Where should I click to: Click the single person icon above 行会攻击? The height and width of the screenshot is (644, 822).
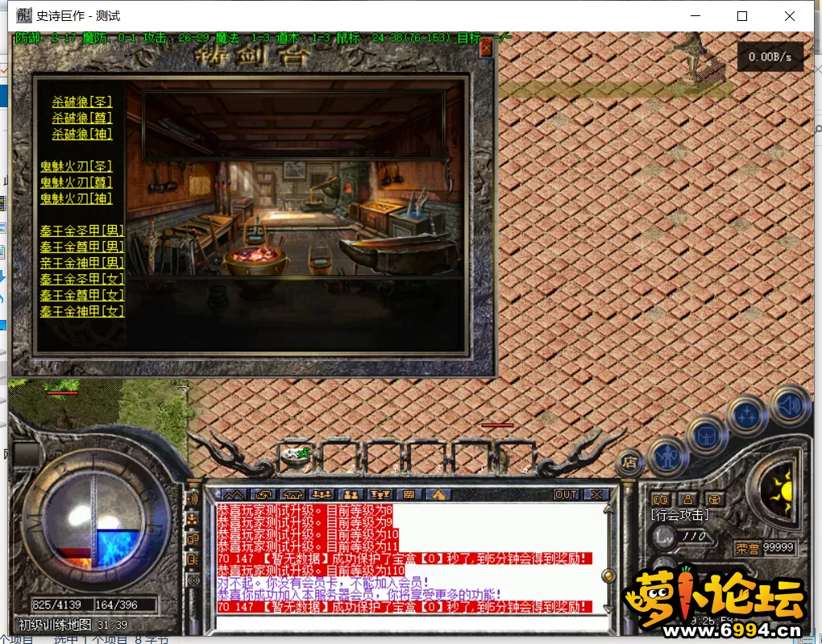687,499
